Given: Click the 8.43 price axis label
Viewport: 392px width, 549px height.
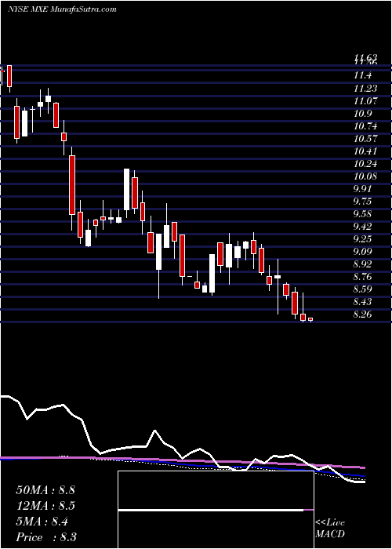Looking at the screenshot, I should click(x=362, y=302).
